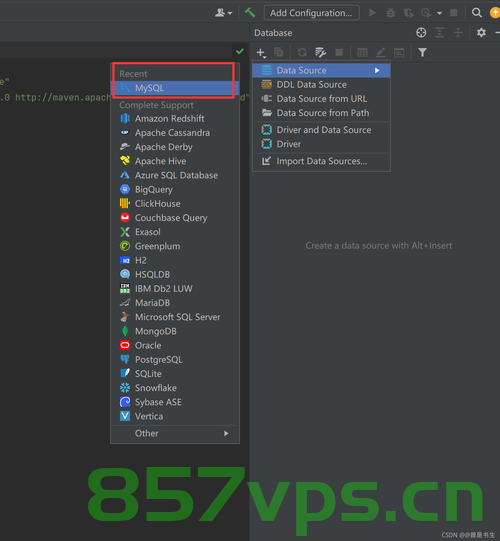Click Expand All icon in the Database panel
This screenshot has width=500, height=541.
pos(439,33)
